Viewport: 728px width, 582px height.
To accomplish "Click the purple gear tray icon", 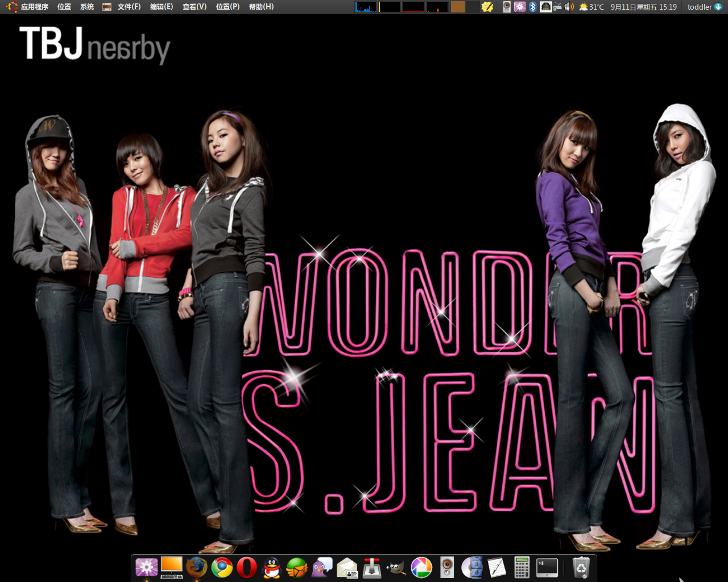I will (x=520, y=7).
